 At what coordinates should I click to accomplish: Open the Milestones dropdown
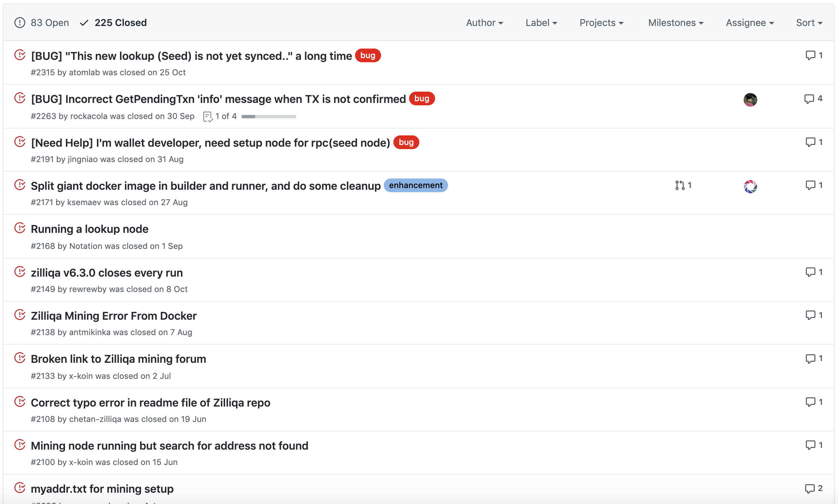[676, 23]
